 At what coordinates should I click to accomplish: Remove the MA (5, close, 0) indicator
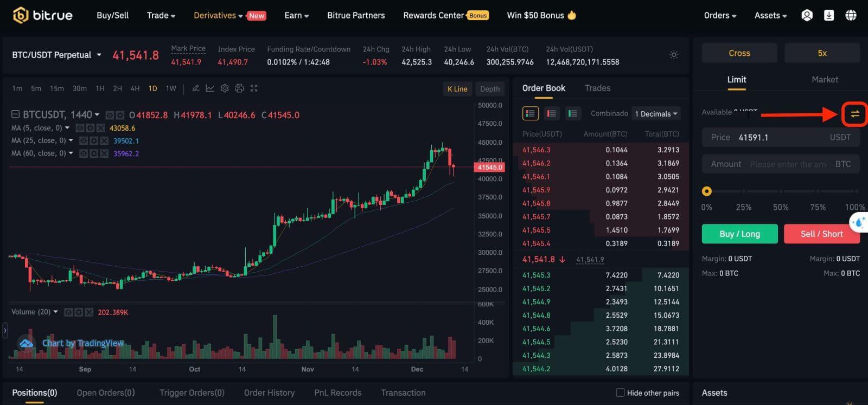click(100, 128)
